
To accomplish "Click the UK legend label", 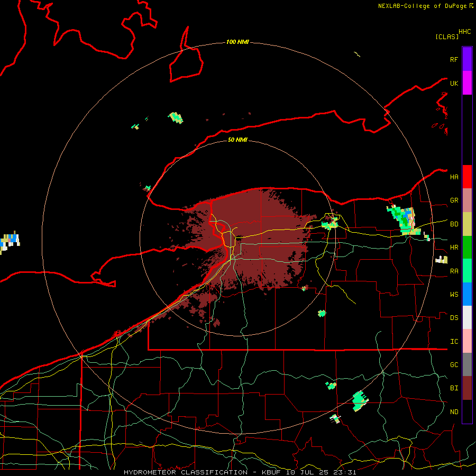I will pyautogui.click(x=454, y=83).
